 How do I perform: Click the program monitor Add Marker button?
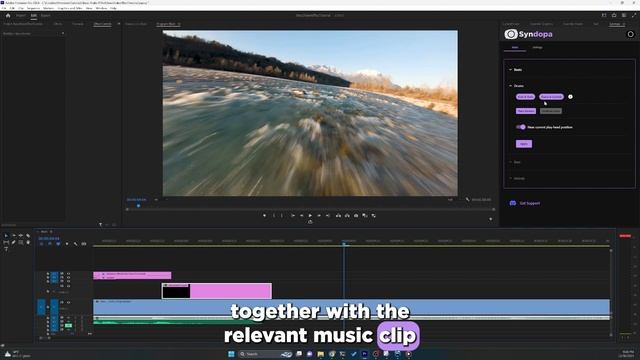264,216
